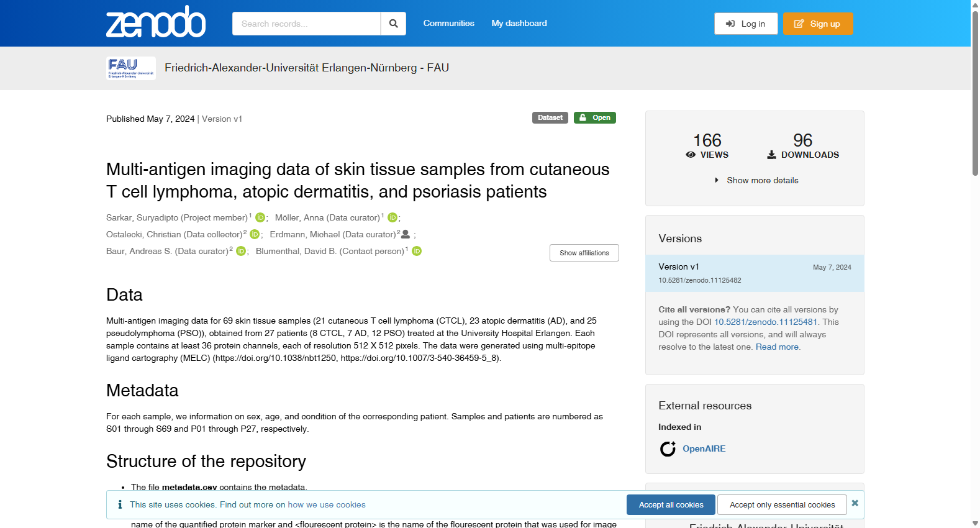Click the Published May 7, 2024 text

(x=150, y=119)
